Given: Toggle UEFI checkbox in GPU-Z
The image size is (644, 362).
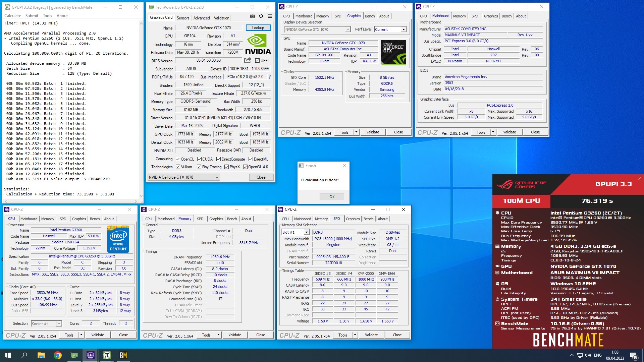Looking at the screenshot, I should tap(257, 60).
